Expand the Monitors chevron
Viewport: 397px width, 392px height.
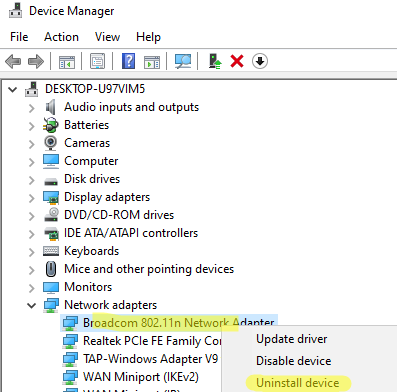(x=32, y=288)
